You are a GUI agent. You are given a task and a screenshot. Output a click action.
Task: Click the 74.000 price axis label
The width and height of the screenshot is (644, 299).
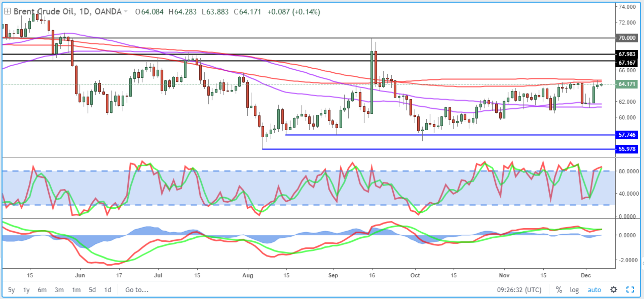pos(627,6)
